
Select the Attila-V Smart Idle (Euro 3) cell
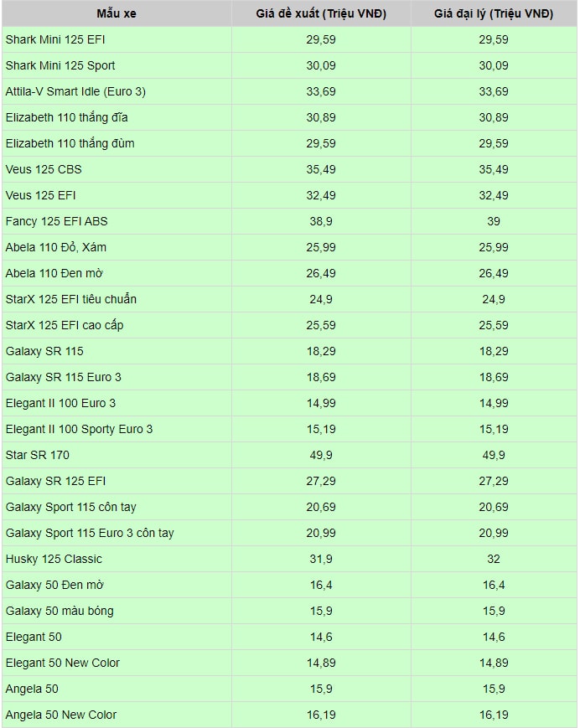tap(75, 91)
